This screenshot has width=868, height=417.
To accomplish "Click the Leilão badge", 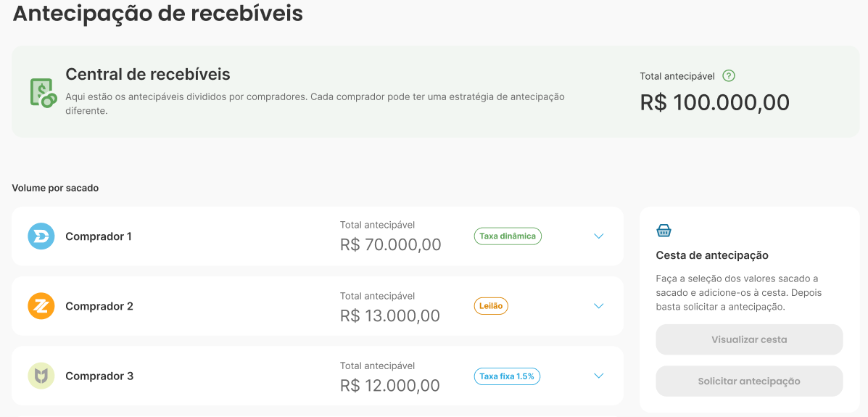I will [491, 306].
